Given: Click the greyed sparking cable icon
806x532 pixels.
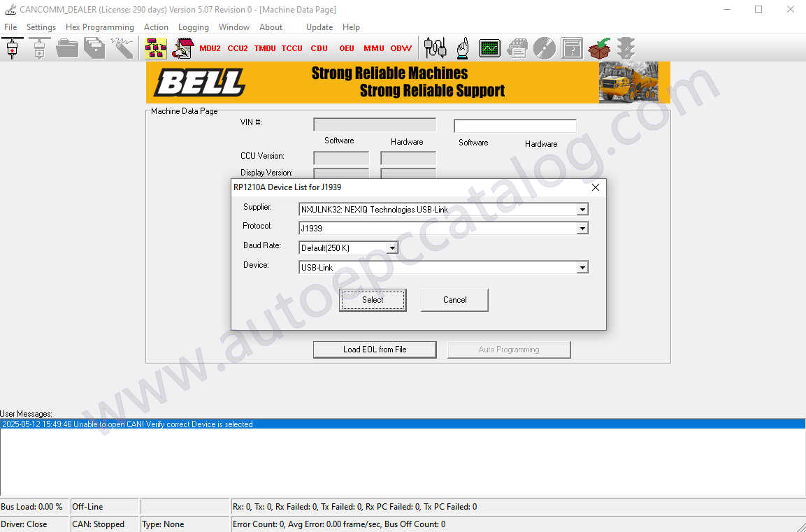Looking at the screenshot, I should tap(122, 48).
